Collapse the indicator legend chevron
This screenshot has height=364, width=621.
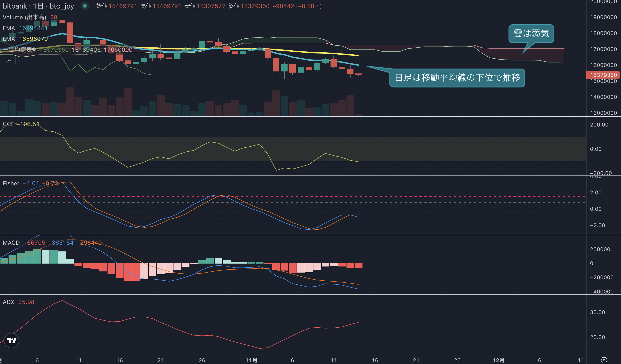coord(9,60)
